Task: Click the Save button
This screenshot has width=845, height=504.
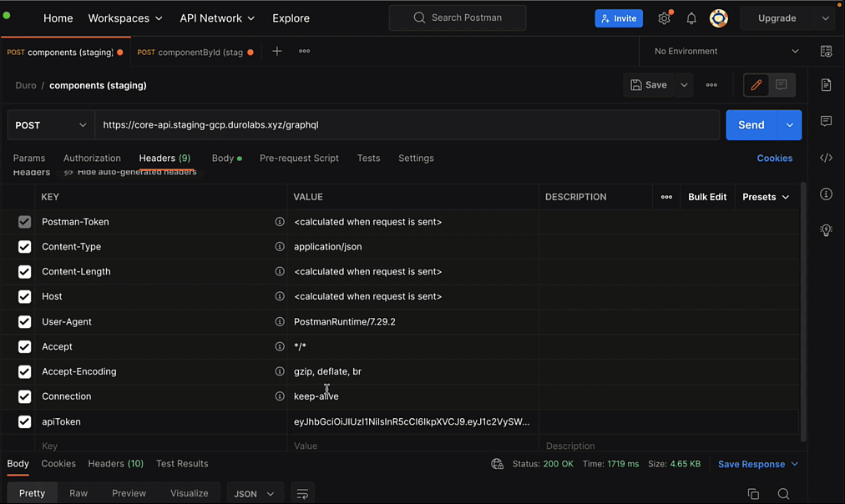Action: [x=649, y=85]
